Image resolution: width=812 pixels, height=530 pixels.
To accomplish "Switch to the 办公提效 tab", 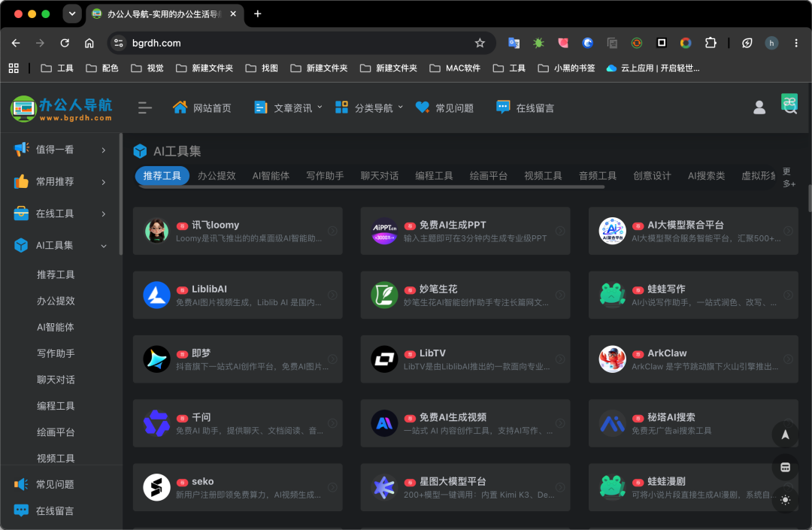I will pos(217,176).
